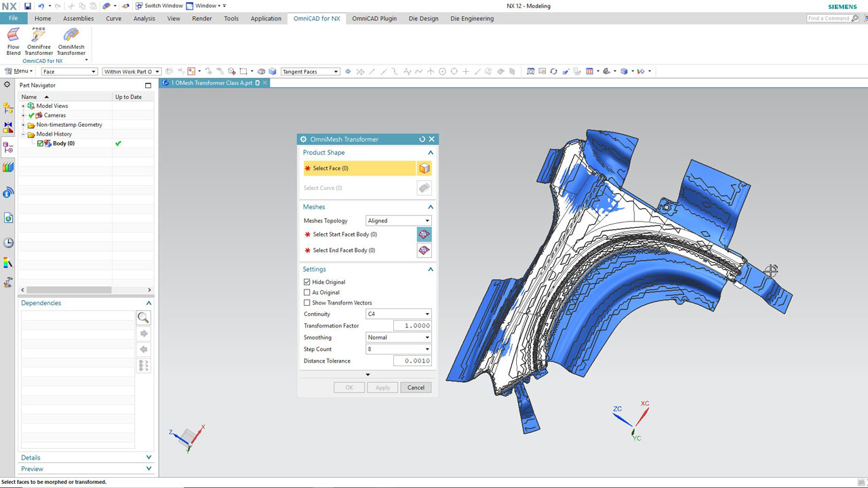Close the OMesh Transformer Class A.prt tab
The height and width of the screenshot is (488, 868).
tap(265, 83)
